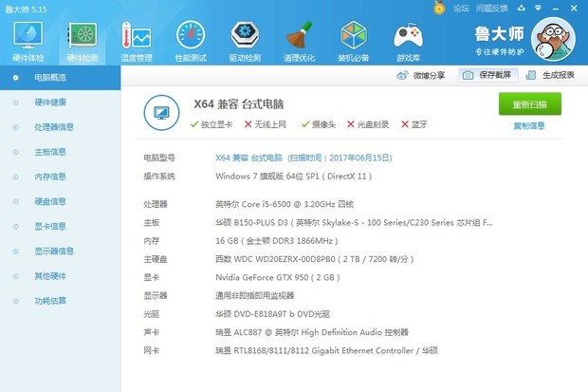Open 性能测试 performance test gauge icon
The image size is (588, 392).
tap(191, 42)
